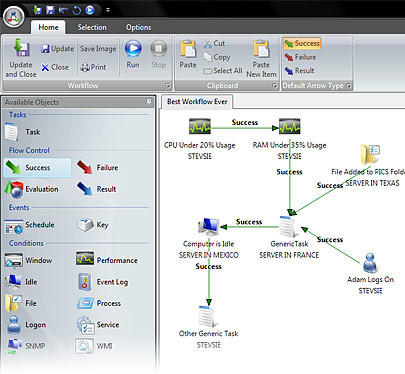This screenshot has width=405, height=374.
Task: Click the run icon in quick access toolbar
Action: pos(90,10)
